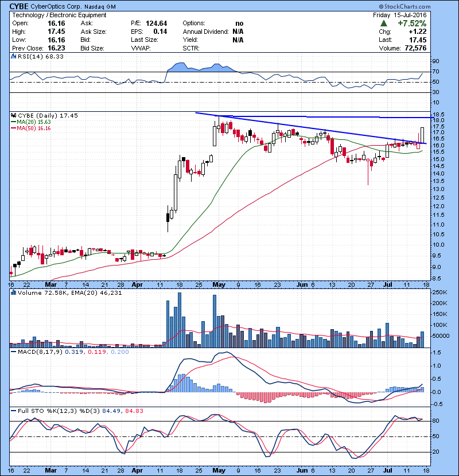Screen dimensions: 459x476
Task: Click the Chg value +1.22
Action: click(417, 32)
